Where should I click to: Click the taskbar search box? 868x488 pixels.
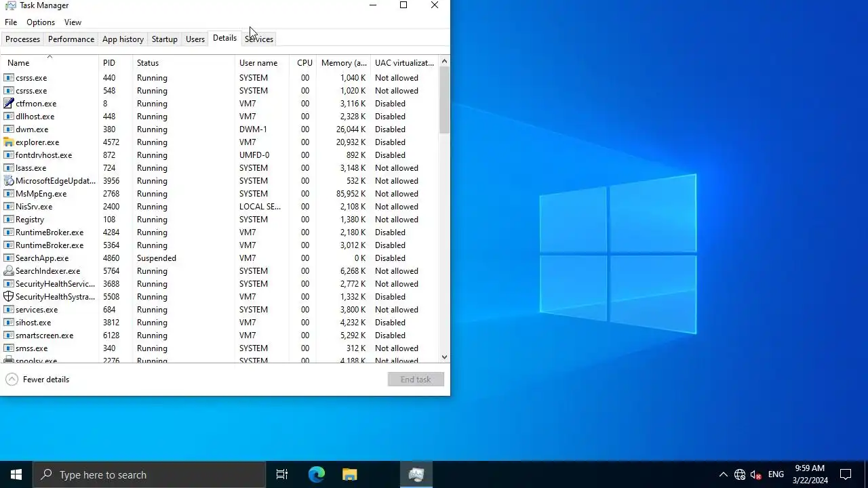[x=149, y=474]
